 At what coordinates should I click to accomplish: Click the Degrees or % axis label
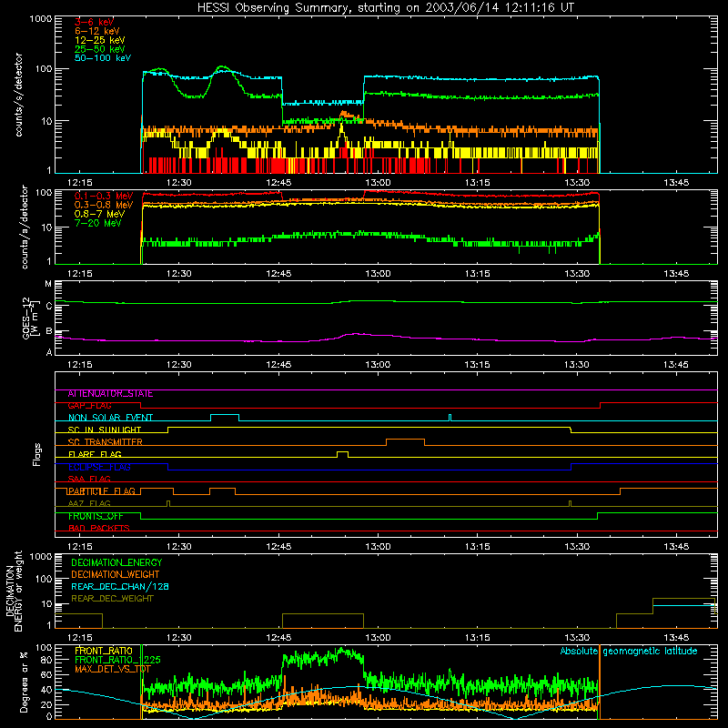tap(25, 682)
